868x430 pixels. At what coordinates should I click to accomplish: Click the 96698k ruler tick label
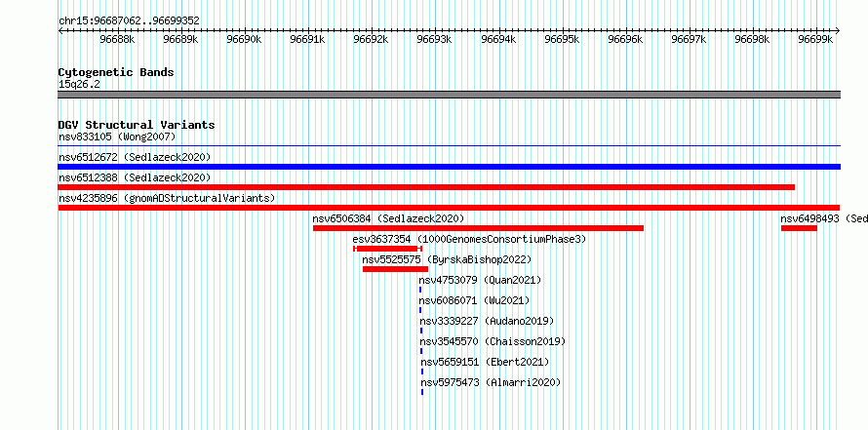click(752, 39)
